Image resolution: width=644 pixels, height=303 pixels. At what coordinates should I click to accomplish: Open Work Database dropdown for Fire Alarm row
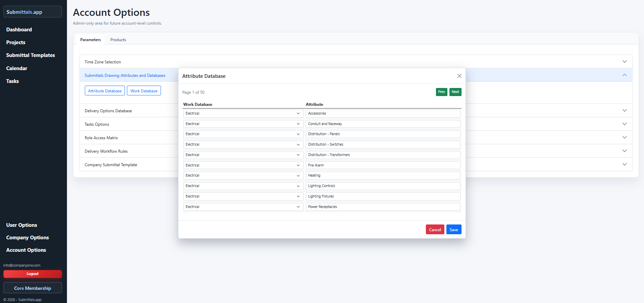pyautogui.click(x=243, y=165)
